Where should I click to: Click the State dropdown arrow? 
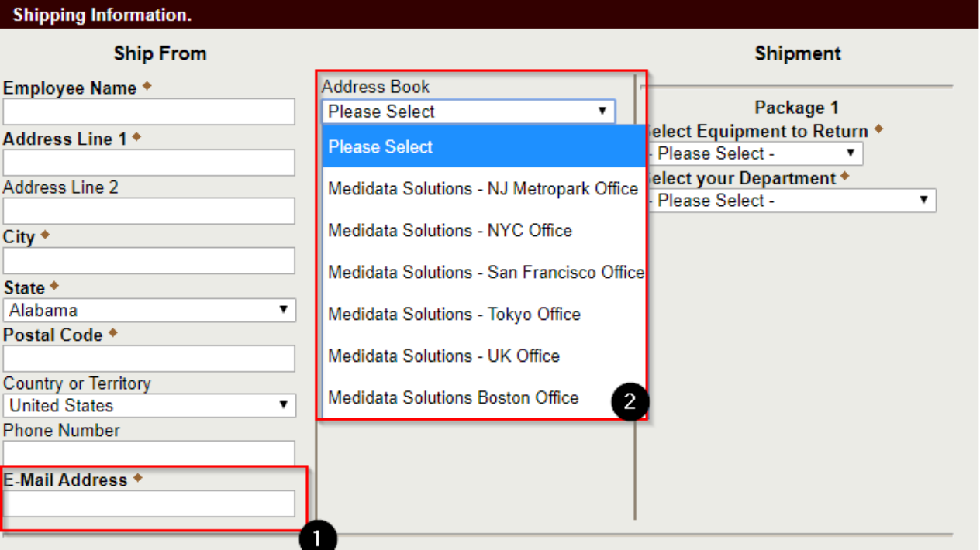coord(283,311)
